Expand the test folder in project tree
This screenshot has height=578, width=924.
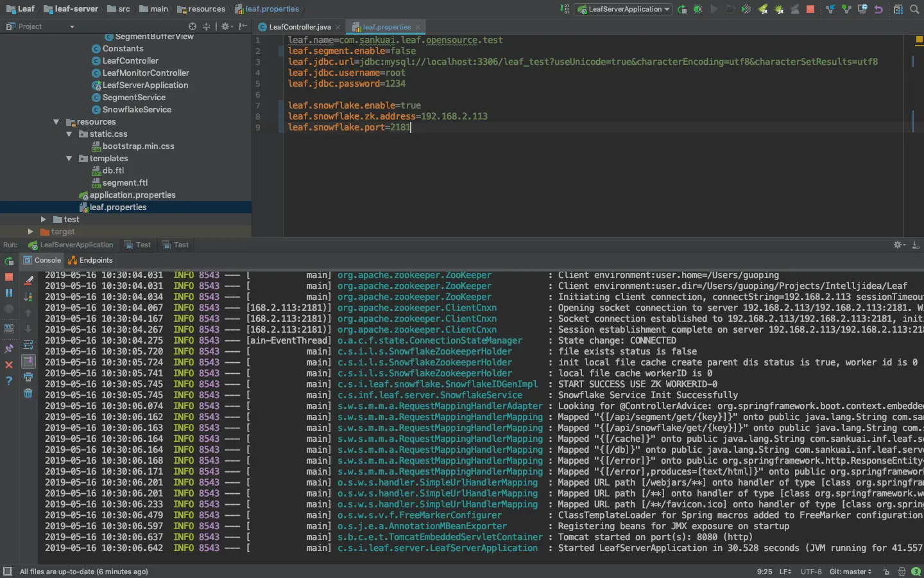point(44,220)
